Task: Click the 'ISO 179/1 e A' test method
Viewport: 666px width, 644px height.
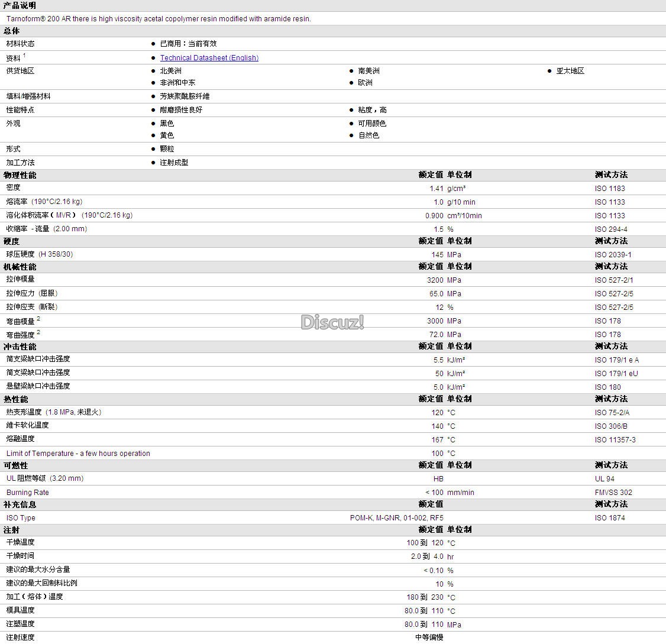Action: tap(617, 360)
